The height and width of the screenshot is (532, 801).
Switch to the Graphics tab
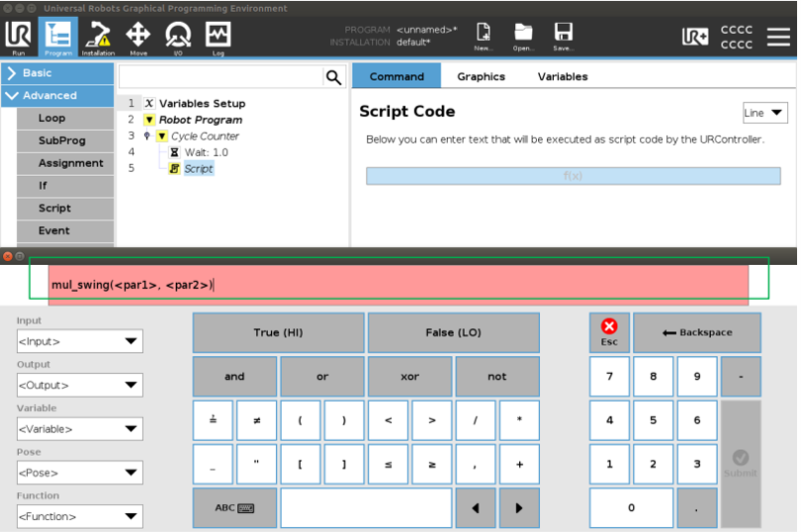[482, 76]
